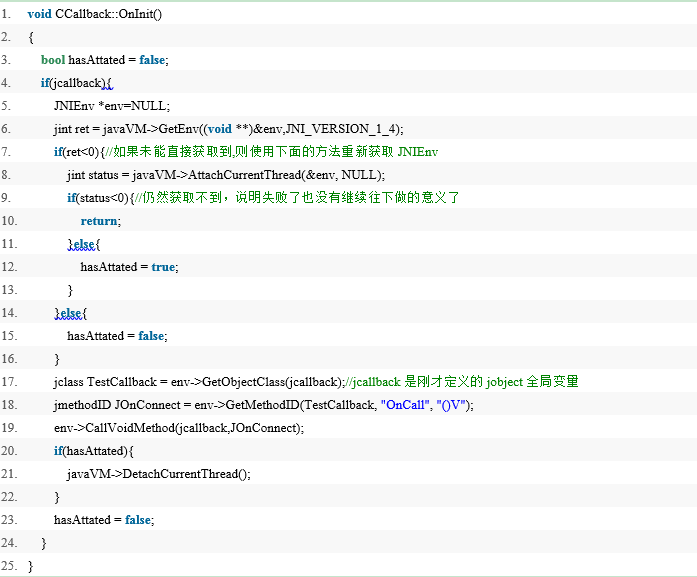
Task: Select the 'JNIEnv *env=NULL;' declaration
Action: click(x=112, y=106)
